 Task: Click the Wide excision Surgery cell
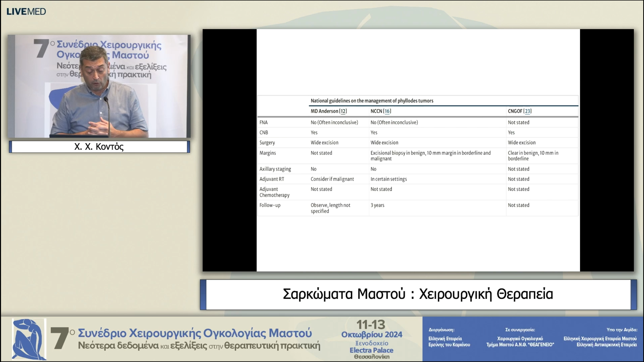pyautogui.click(x=324, y=143)
